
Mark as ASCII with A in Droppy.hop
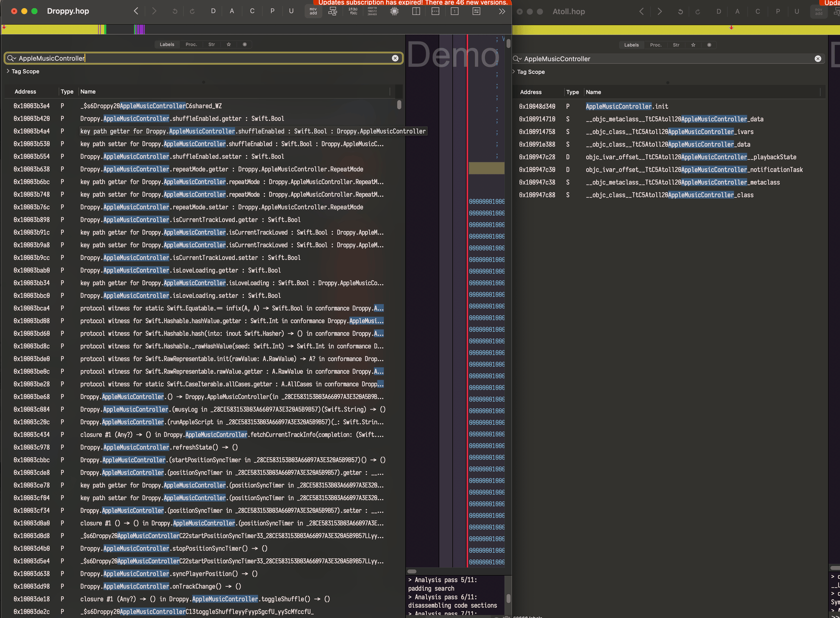click(232, 11)
